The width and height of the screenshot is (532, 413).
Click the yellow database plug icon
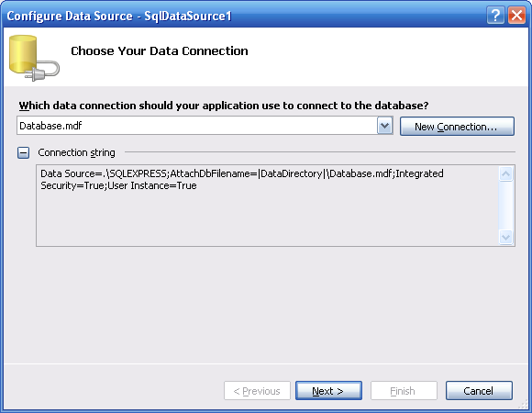[34, 58]
